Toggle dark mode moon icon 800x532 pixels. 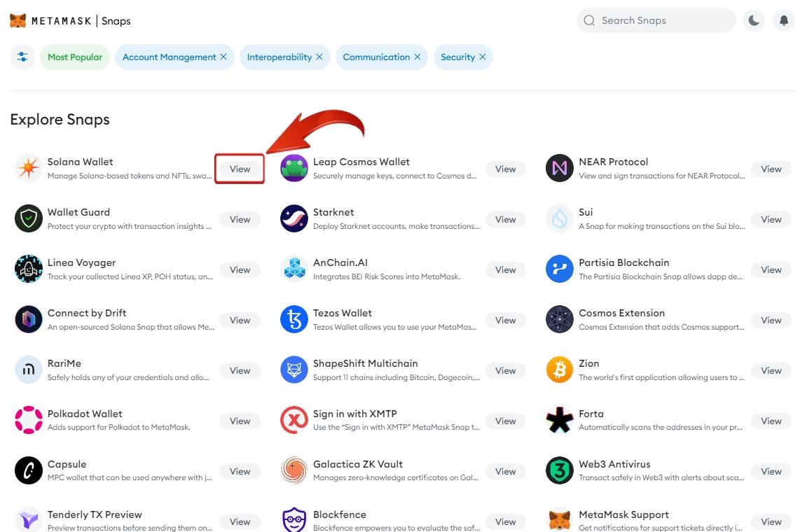click(754, 20)
